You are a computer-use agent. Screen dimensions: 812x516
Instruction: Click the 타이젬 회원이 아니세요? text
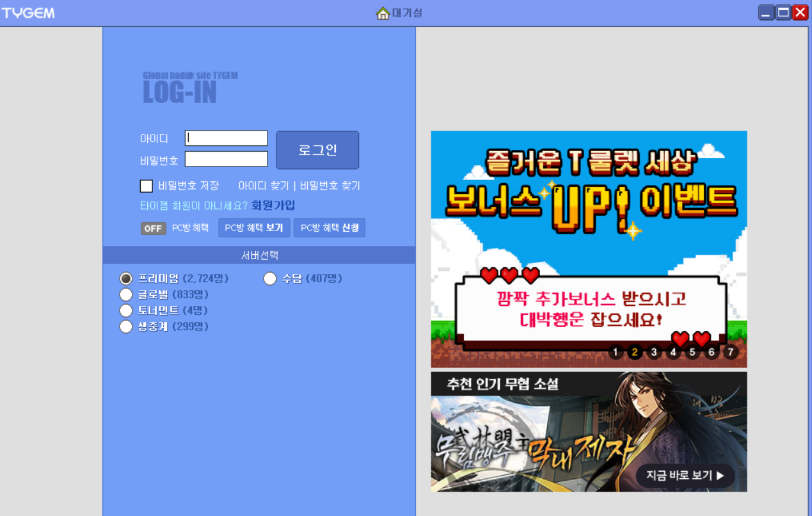tap(194, 206)
